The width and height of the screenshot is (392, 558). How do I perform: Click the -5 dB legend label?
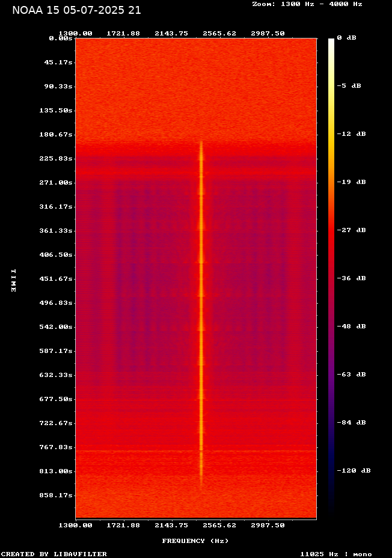pos(349,86)
